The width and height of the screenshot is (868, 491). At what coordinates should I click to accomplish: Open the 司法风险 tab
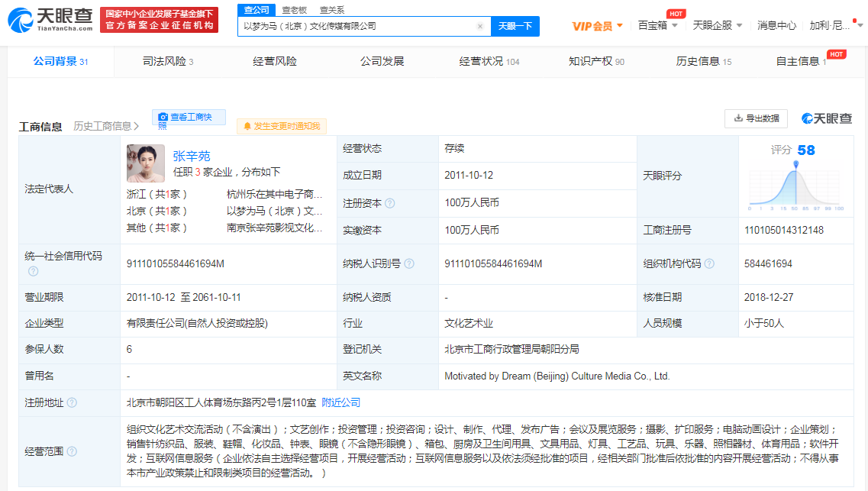(168, 61)
